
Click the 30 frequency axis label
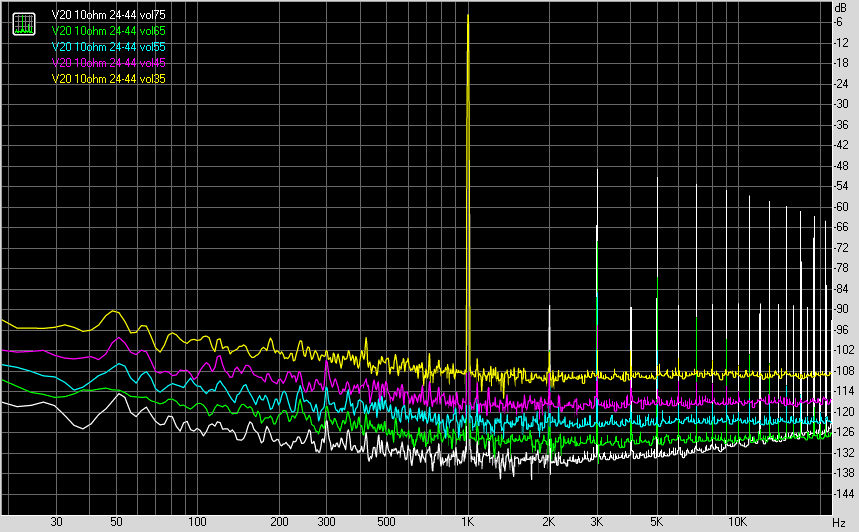pos(56,522)
